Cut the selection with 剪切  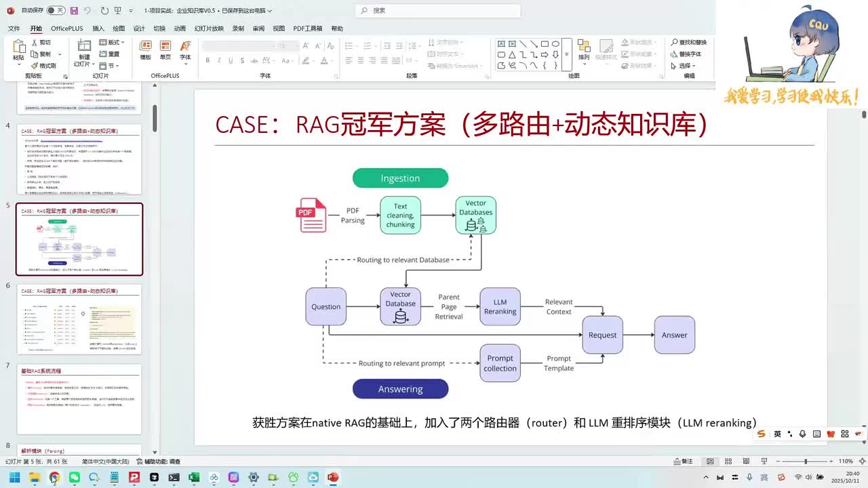40,42
